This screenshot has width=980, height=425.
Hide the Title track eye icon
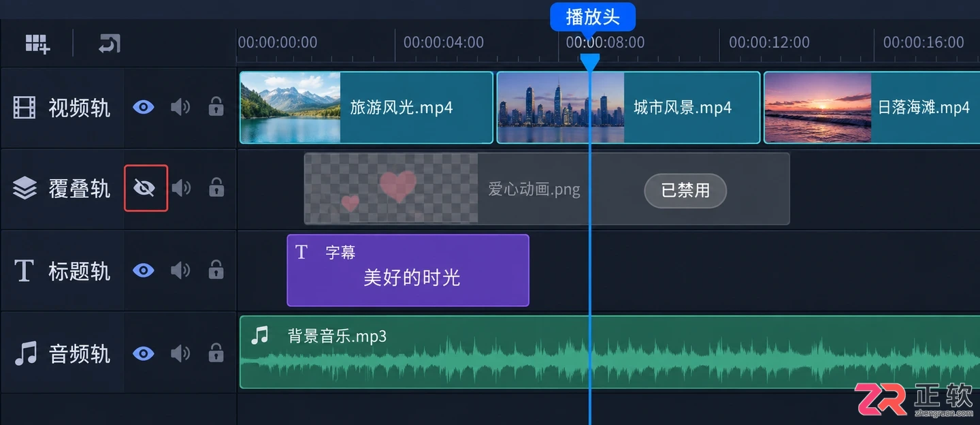(144, 270)
